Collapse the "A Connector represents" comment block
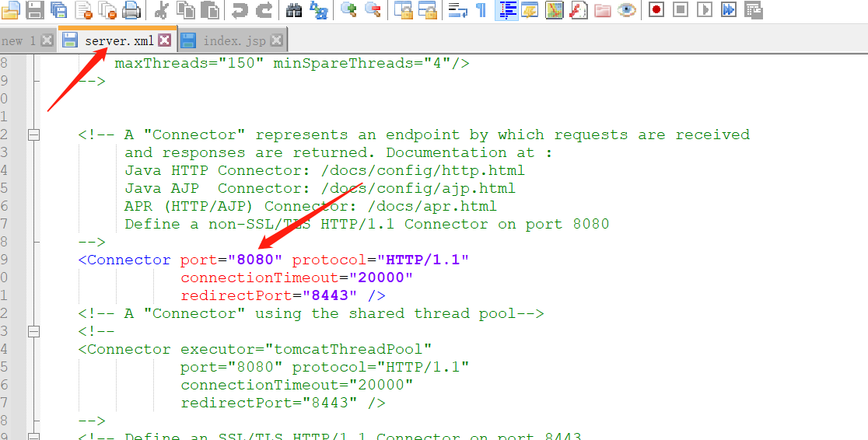 point(33,134)
